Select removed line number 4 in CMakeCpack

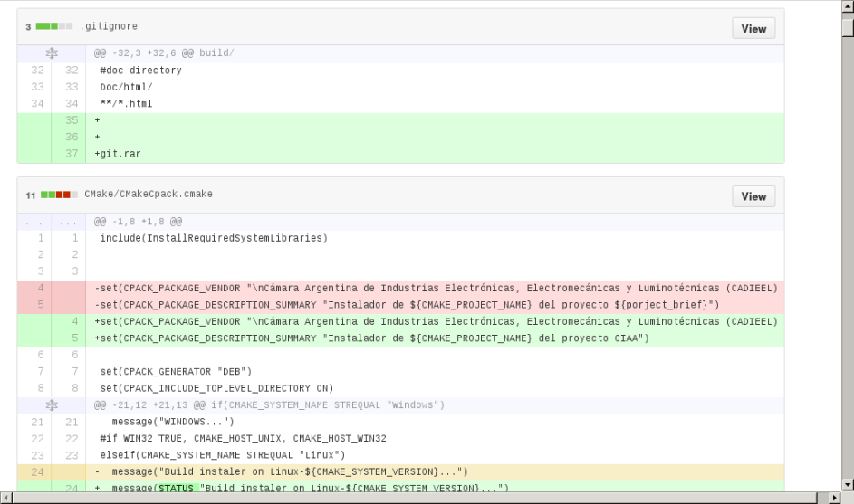[x=34, y=289]
